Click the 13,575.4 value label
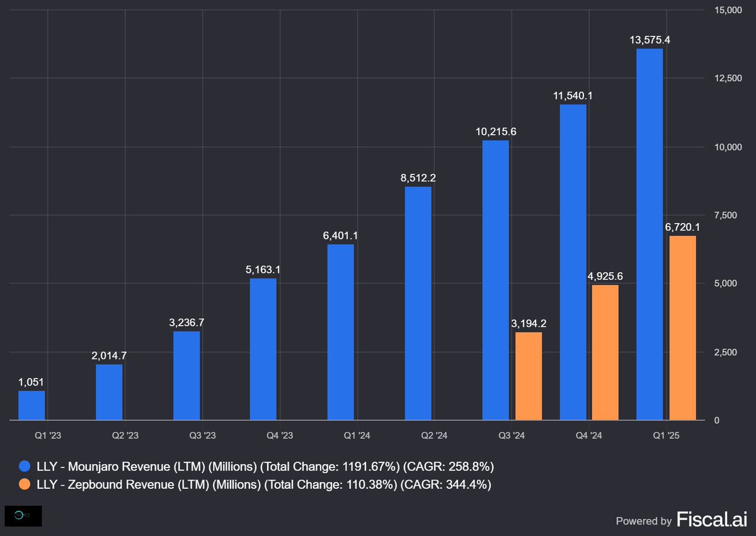Screen dimensions: 756x536 point(650,39)
